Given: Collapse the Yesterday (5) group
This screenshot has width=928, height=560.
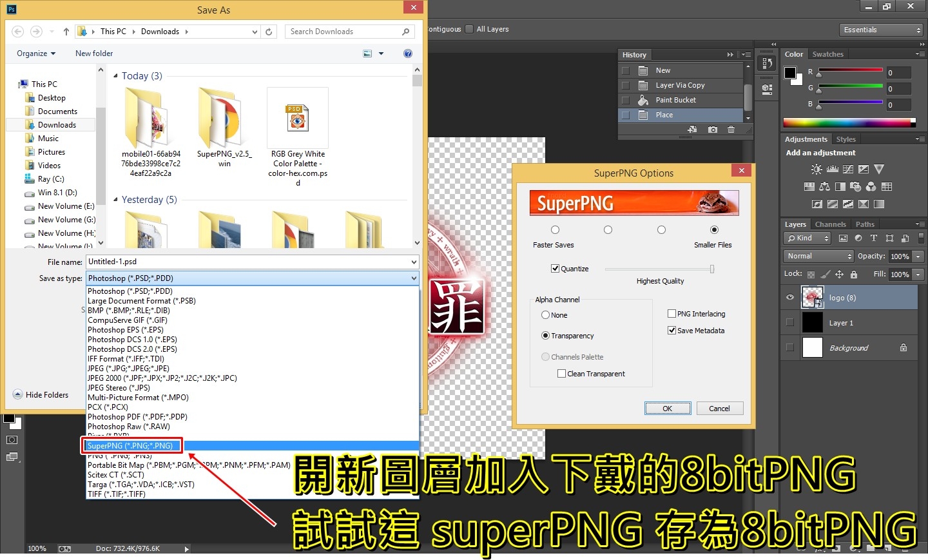Looking at the screenshot, I should coord(116,200).
